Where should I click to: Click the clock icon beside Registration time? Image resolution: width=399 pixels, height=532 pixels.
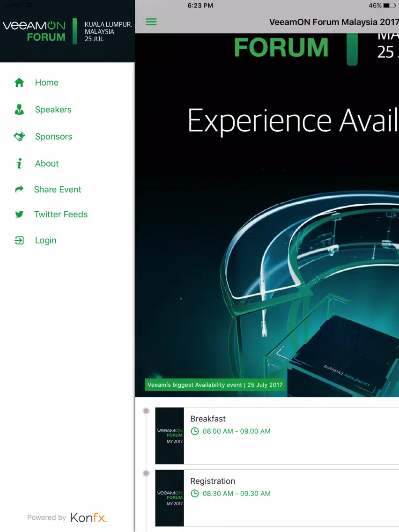(x=195, y=493)
